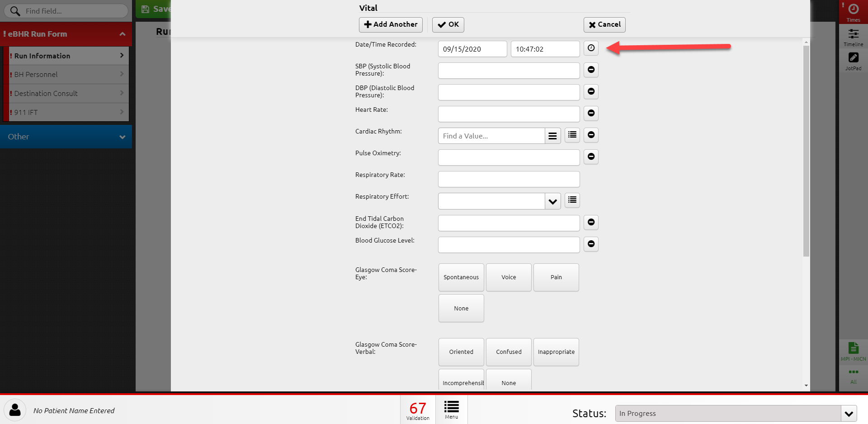Viewport: 868px width, 424px height.
Task: Click the time recorded input field
Action: 545,49
